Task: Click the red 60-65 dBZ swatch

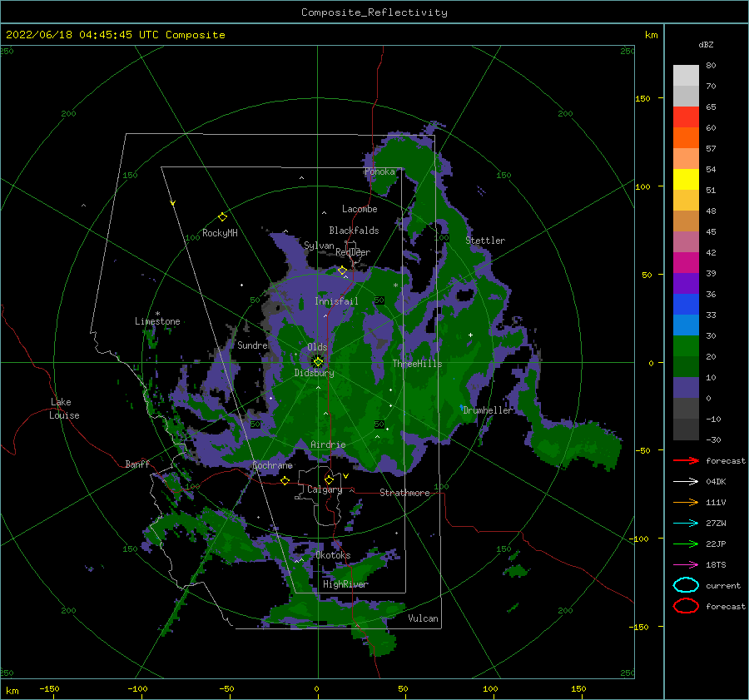Action: pyautogui.click(x=686, y=117)
